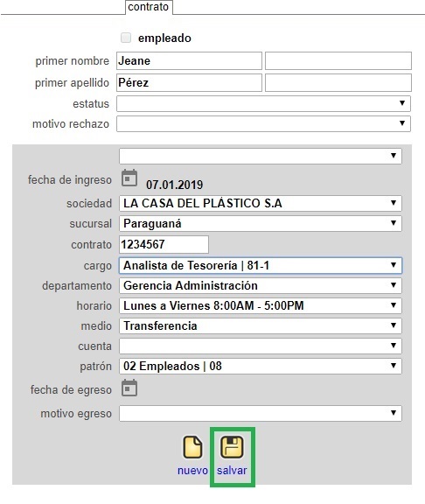This screenshot has height=504, width=425.
Task: Toggle the empleado checkbox
Action: click(126, 38)
